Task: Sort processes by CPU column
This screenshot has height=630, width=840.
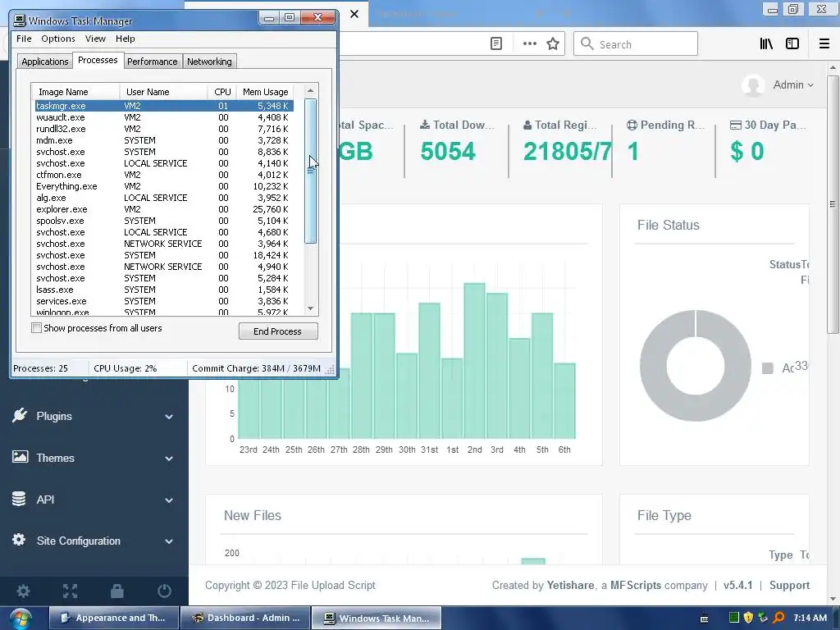Action: click(x=221, y=92)
